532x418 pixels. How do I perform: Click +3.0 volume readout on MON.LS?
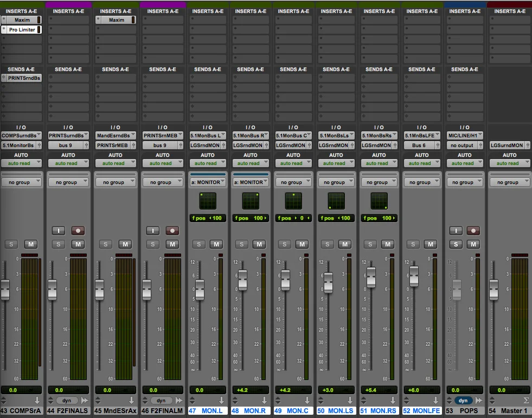point(336,390)
